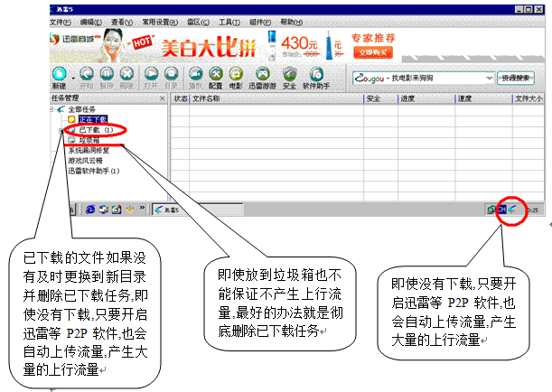Image resolution: width=552 pixels, height=392 pixels.
Task: Click the 资源搜索 search button
Action: click(x=516, y=78)
